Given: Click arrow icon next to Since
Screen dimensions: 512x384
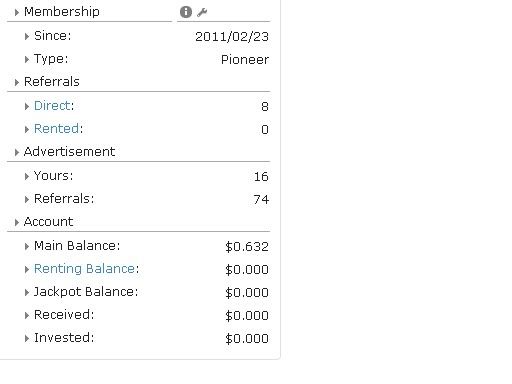Looking at the screenshot, I should pos(27,36).
